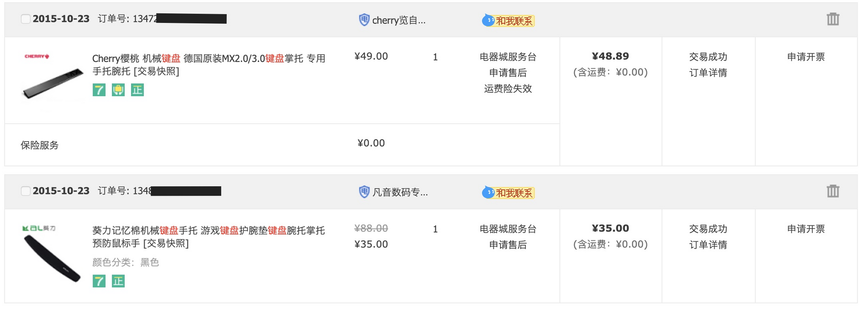
Task: Click 申请开票 for the Cherry order
Action: [x=806, y=57]
